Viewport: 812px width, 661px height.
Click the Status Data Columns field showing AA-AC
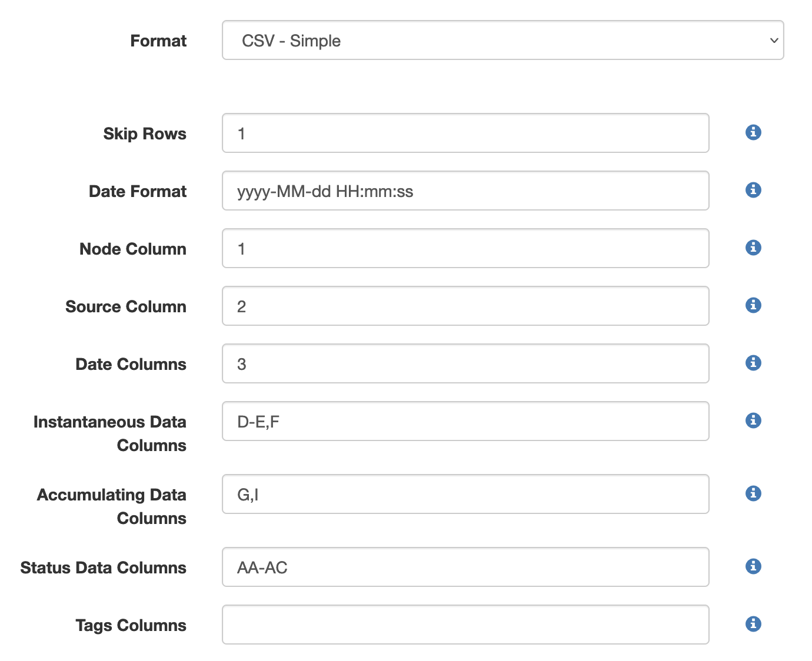[465, 567]
